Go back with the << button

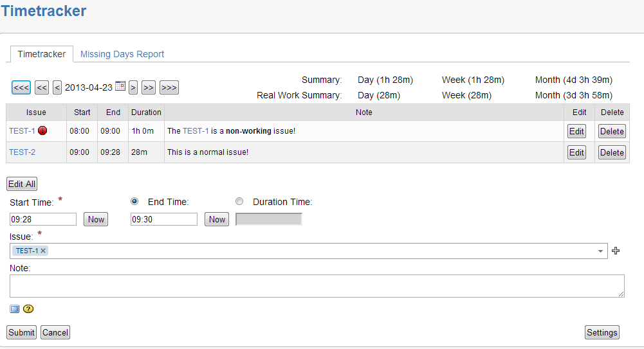[x=41, y=87]
